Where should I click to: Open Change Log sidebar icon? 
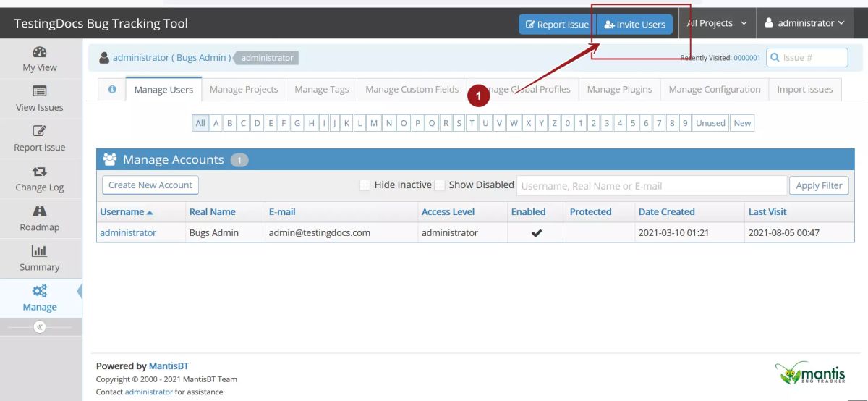coord(40,172)
